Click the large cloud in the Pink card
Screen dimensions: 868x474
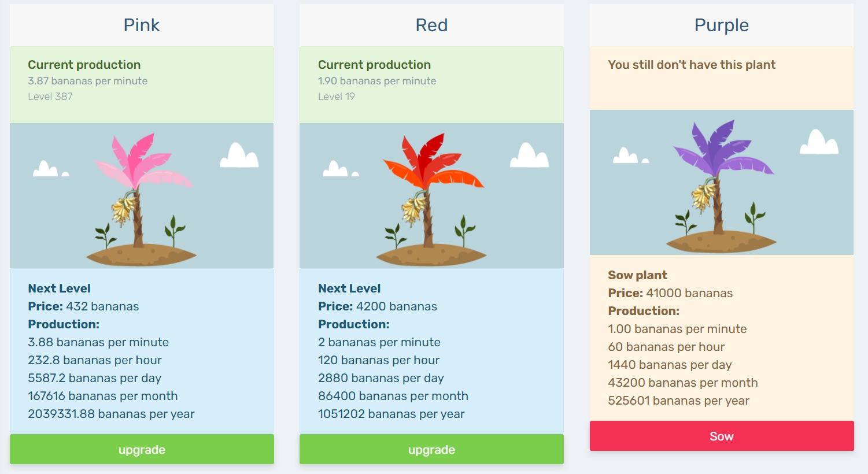tap(239, 155)
